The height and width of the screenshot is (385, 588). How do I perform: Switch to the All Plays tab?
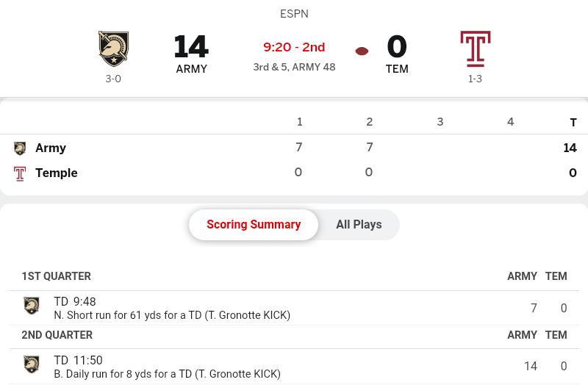click(x=359, y=225)
